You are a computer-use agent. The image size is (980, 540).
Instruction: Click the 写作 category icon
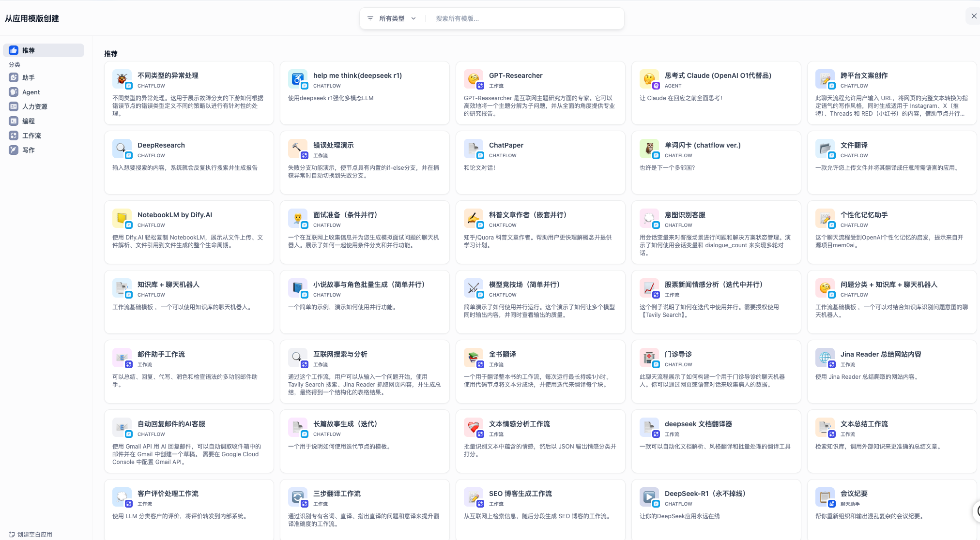14,150
